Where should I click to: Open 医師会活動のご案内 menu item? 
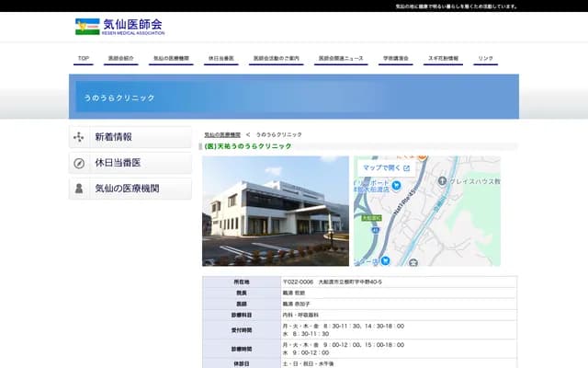(x=277, y=59)
